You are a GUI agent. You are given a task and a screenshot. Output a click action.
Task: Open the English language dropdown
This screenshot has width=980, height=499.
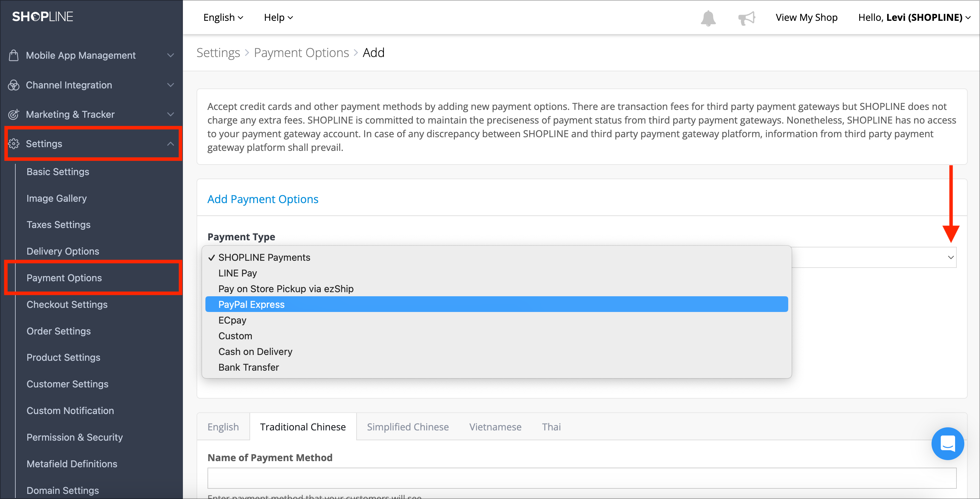(x=223, y=17)
